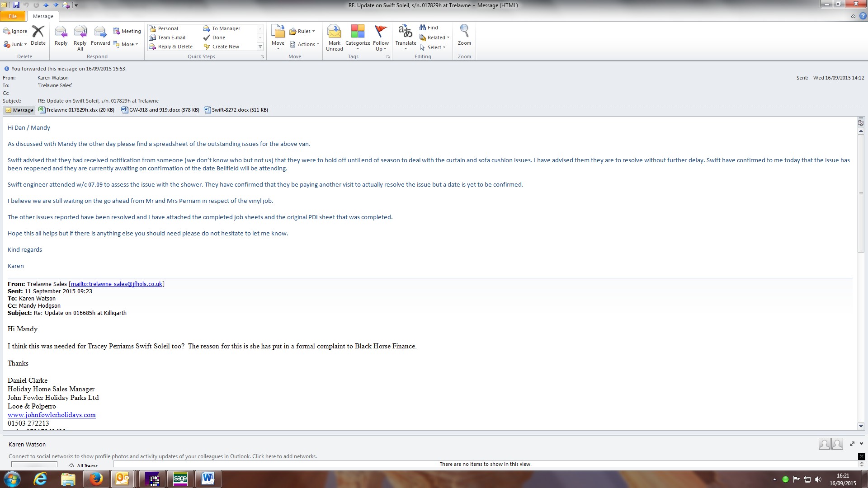Click message body scrollbar down arrow
The height and width of the screenshot is (488, 868).
861,426
